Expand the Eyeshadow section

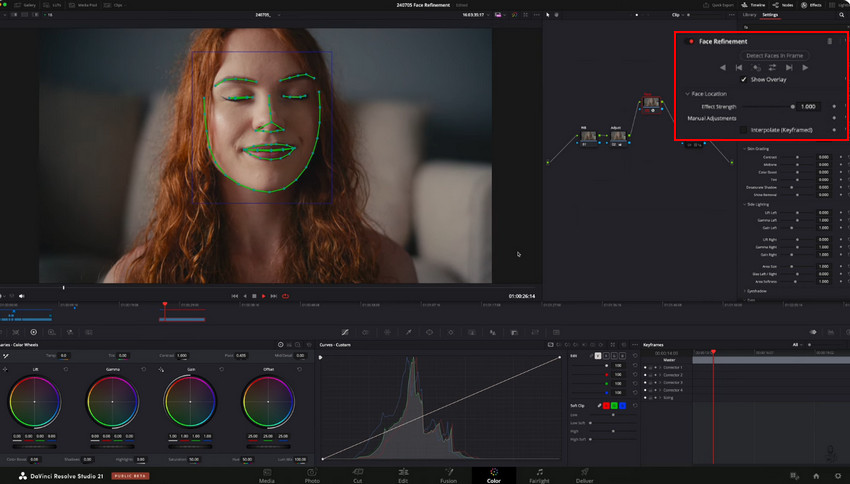(745, 291)
